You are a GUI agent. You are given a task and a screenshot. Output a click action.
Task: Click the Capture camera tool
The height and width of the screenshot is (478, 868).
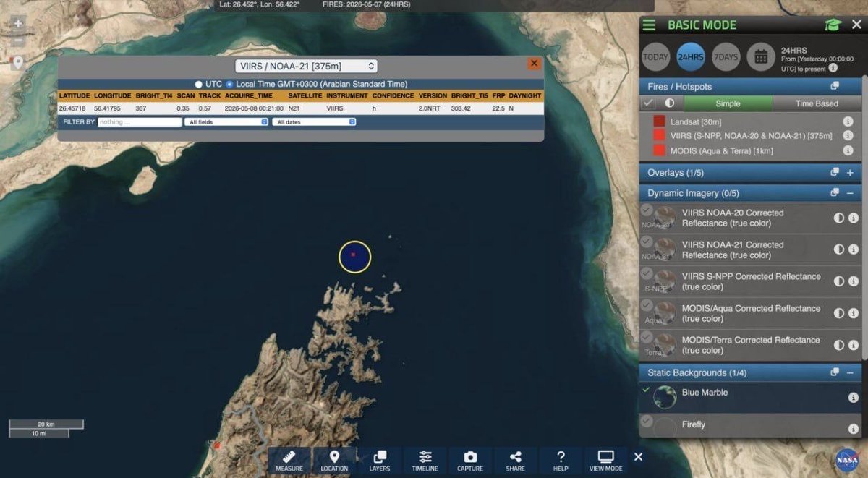point(470,461)
